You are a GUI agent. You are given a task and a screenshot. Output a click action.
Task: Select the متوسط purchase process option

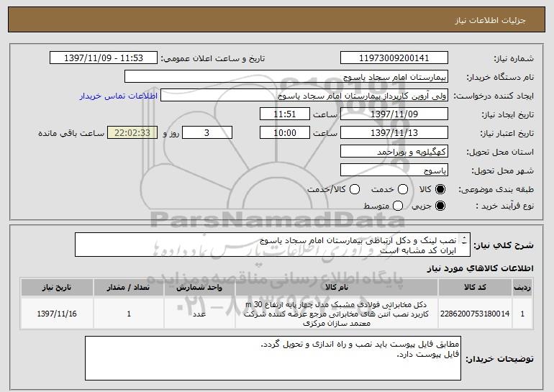pos(398,206)
